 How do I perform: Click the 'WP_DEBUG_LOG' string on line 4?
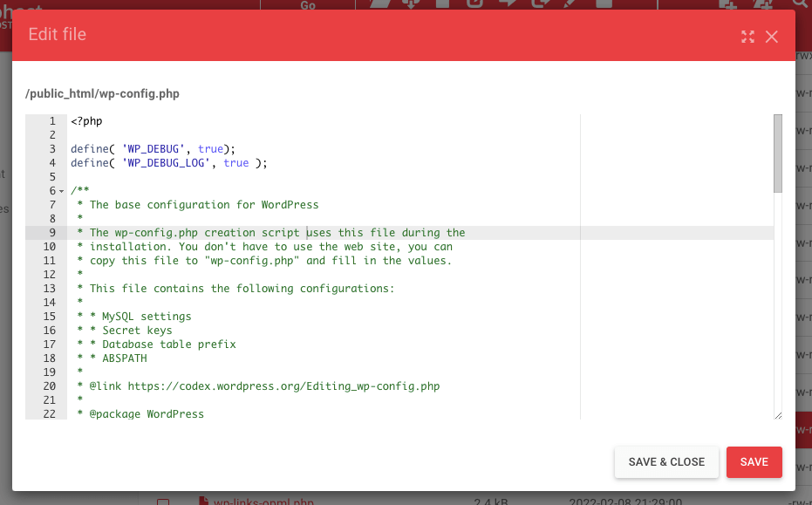166,163
